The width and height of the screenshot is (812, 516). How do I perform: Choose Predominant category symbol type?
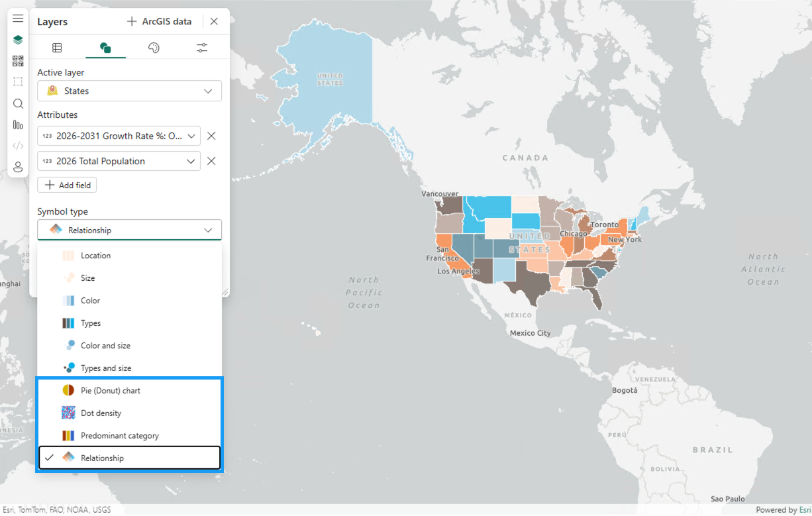(x=129, y=436)
